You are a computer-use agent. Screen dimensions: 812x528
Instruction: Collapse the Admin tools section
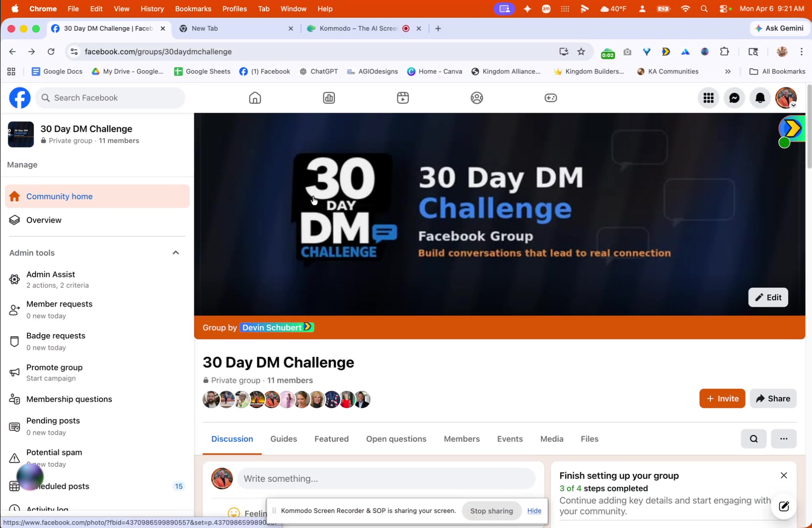(x=176, y=253)
